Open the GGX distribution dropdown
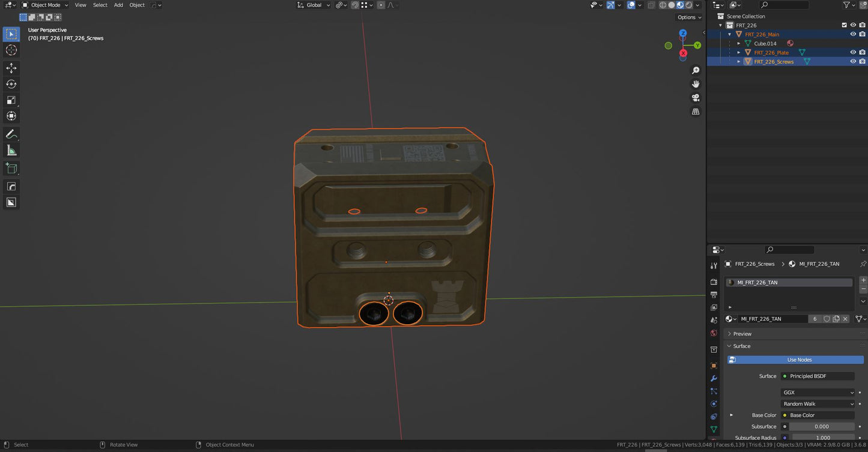The image size is (868, 452). [818, 393]
